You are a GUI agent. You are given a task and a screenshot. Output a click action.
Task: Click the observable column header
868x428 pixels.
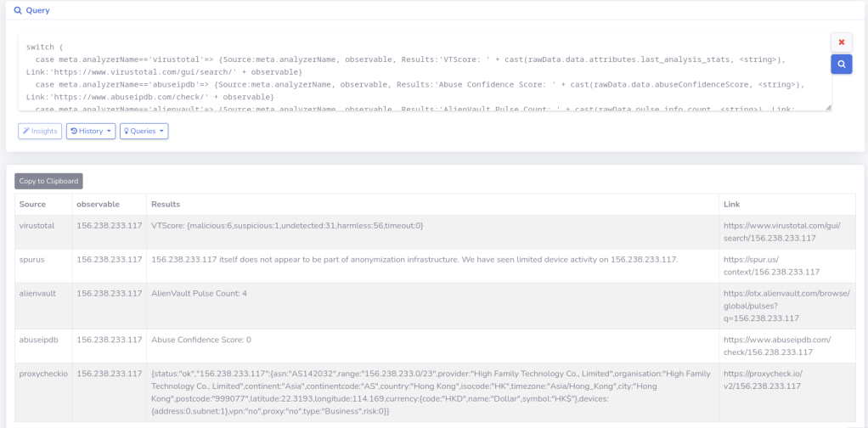98,204
